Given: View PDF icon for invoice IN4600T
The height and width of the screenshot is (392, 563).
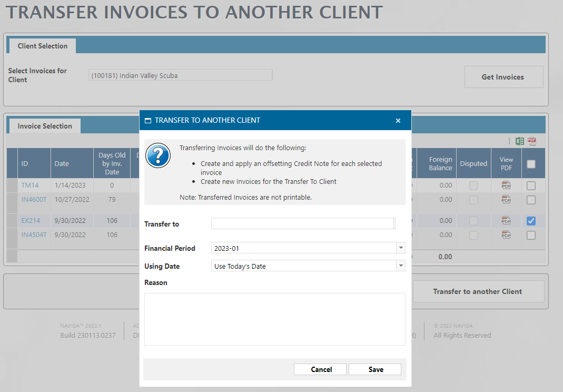Looking at the screenshot, I should point(506,200).
